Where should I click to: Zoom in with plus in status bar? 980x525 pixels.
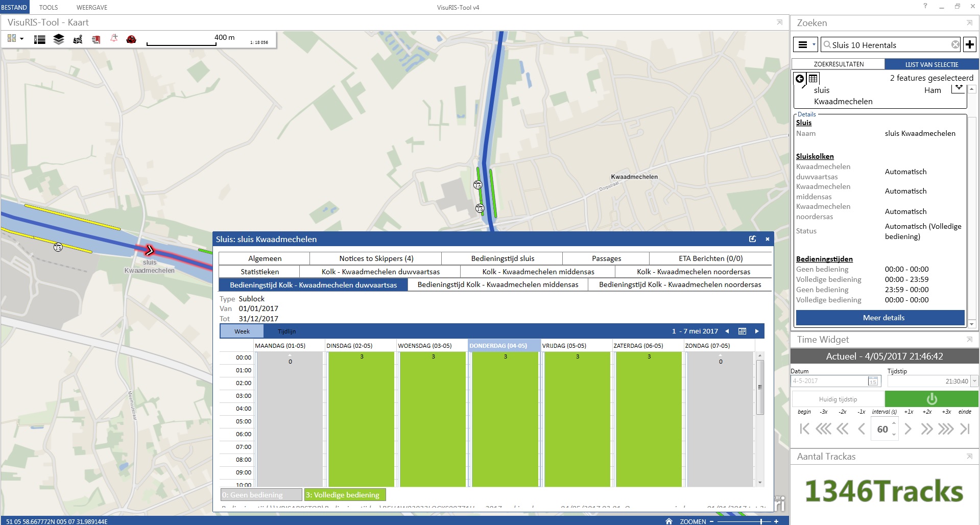click(x=776, y=521)
